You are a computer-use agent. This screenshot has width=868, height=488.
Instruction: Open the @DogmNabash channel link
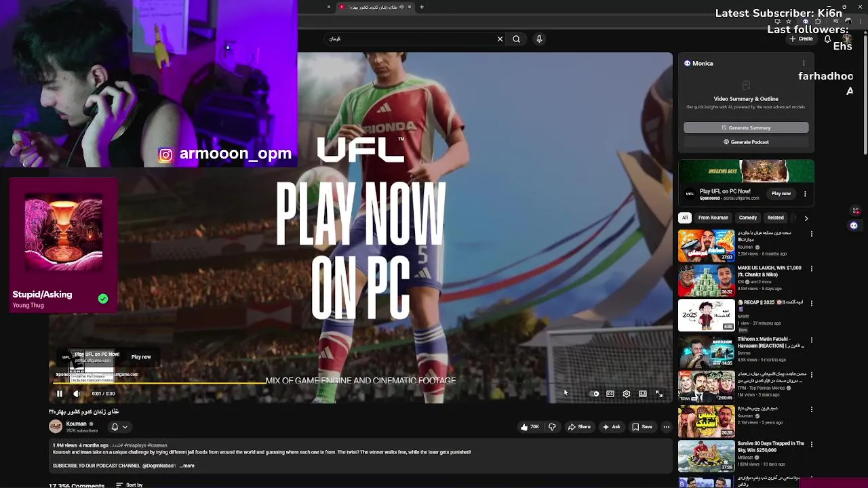159,466
